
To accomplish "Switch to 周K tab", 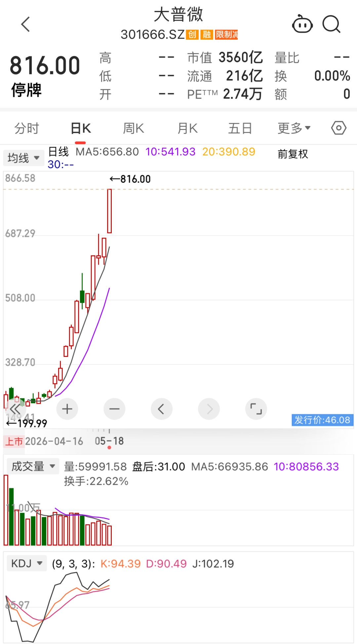I will pos(134,128).
